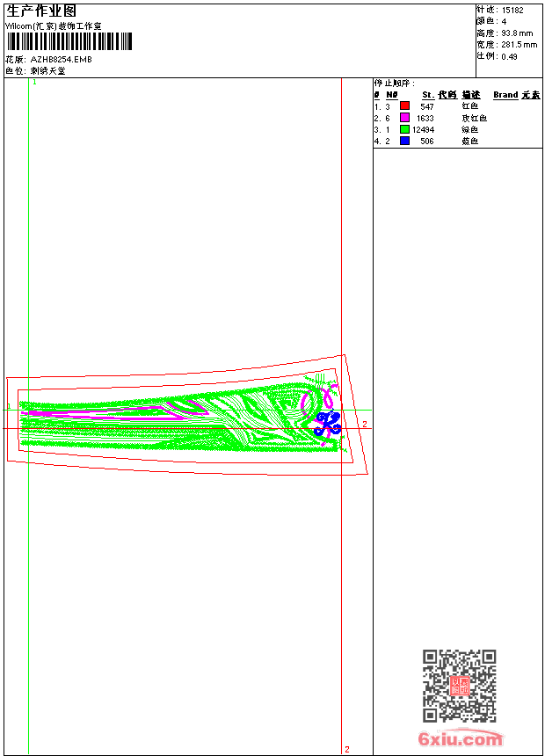Click the blue knot motif in the design
Viewport: 545px width, 756px height.
tap(328, 422)
